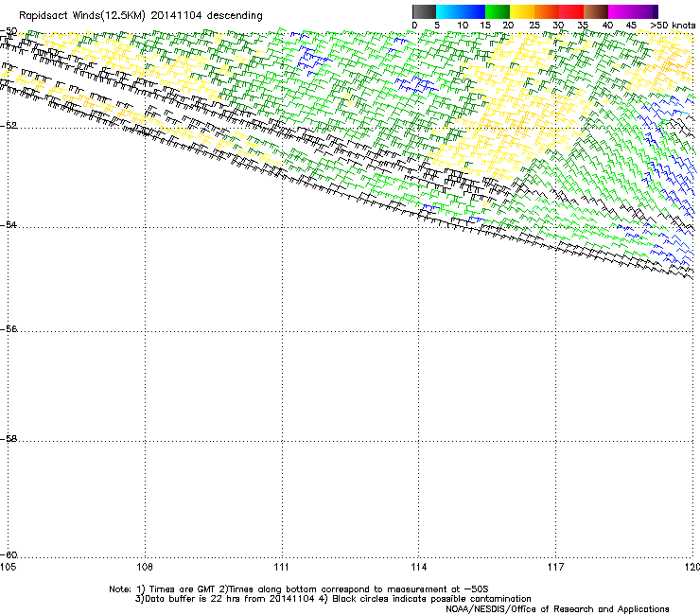Click the title text 'Rapidscat Winds(12.5KM)'
Viewport: 700px width, 615px height.
82,16
